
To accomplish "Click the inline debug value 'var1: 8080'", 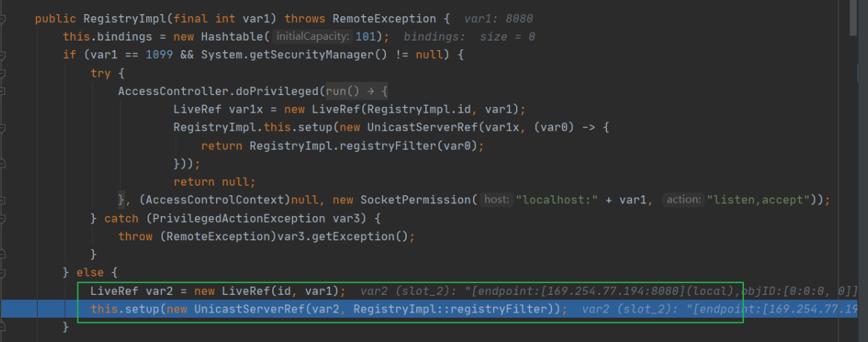I will [498, 18].
